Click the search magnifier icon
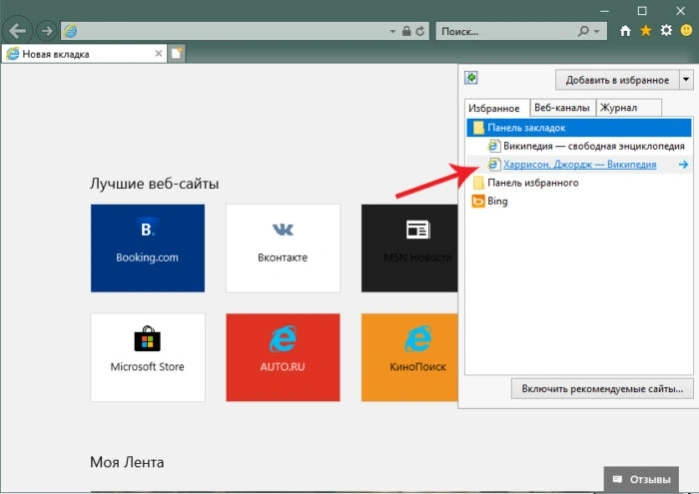Image resolution: width=699 pixels, height=494 pixels. 583,31
